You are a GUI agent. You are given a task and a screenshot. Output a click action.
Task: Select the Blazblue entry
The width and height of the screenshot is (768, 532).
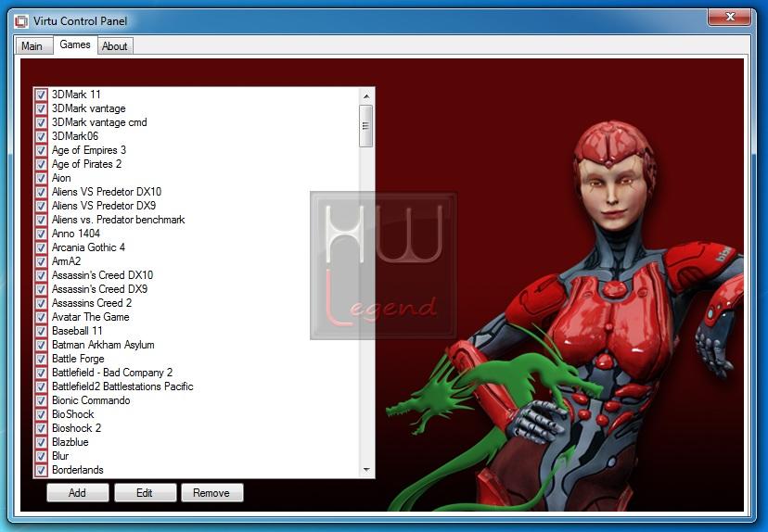(x=70, y=442)
